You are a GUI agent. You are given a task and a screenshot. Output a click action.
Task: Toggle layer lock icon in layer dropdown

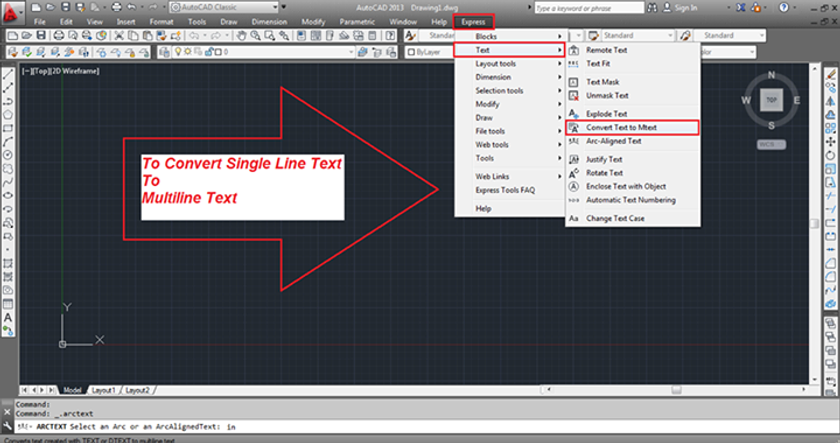(x=209, y=52)
